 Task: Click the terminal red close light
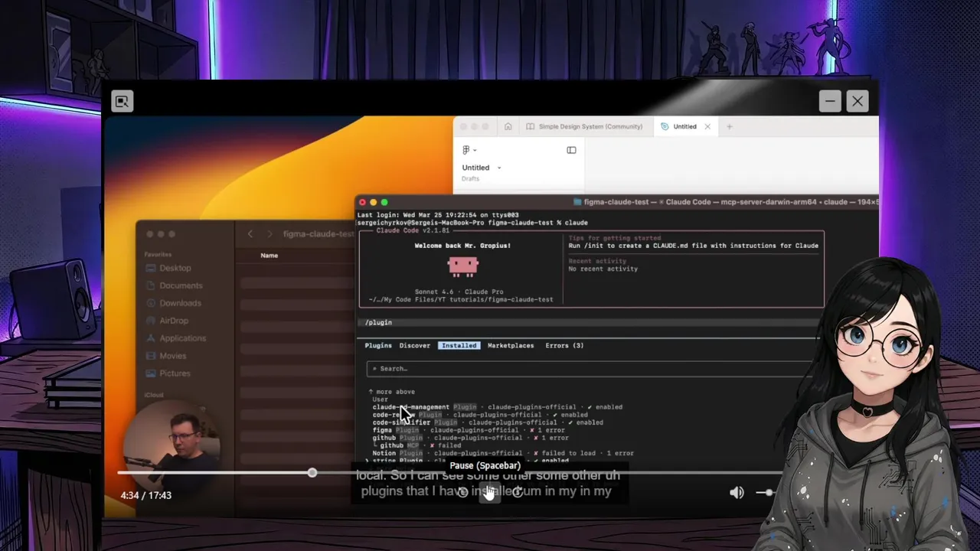363,202
